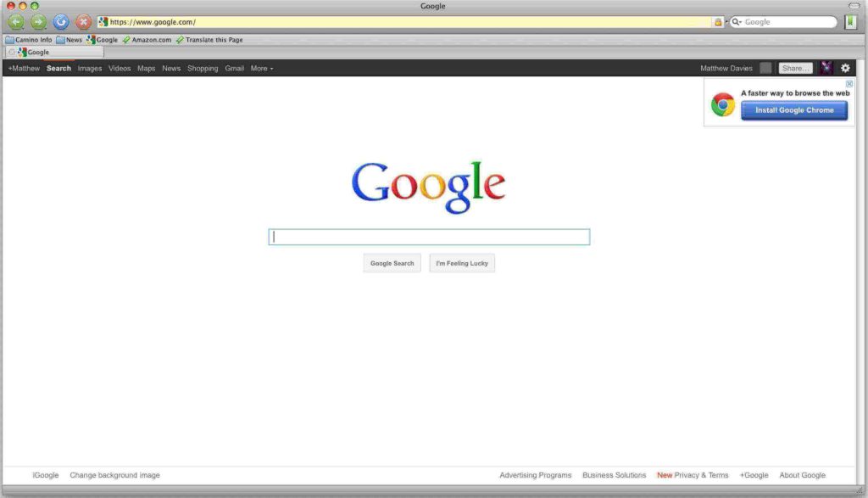This screenshot has width=868, height=498.
Task: Click the padlock security icon
Action: click(x=718, y=22)
